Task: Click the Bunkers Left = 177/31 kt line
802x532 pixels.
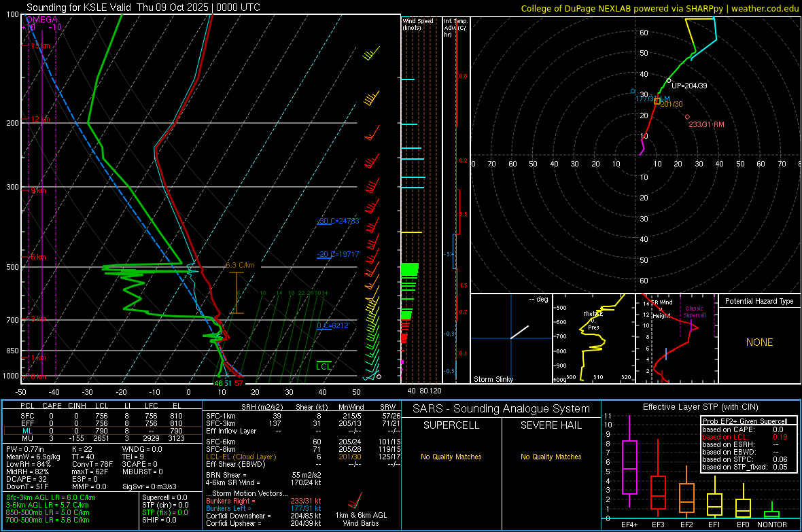Action: 264,508
